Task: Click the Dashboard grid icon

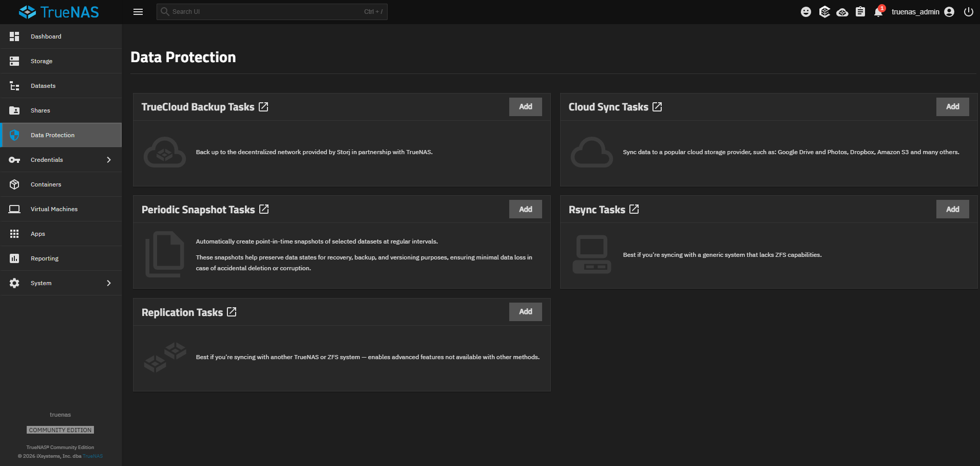Action: [14, 36]
